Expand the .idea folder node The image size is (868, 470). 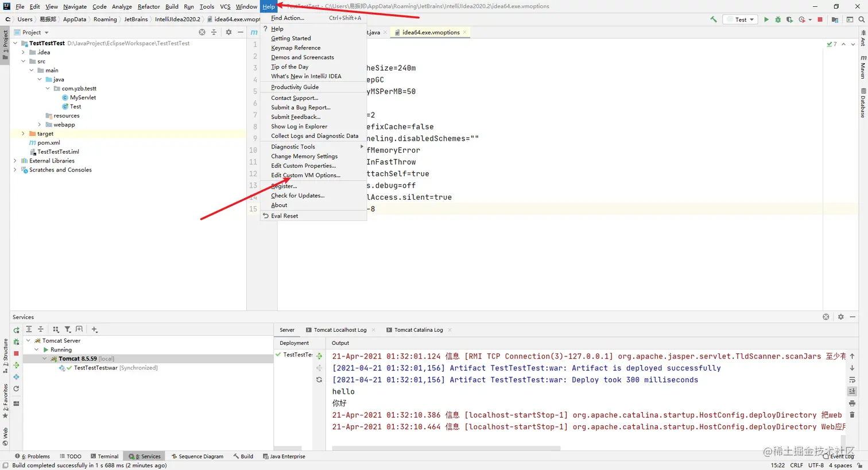point(24,52)
